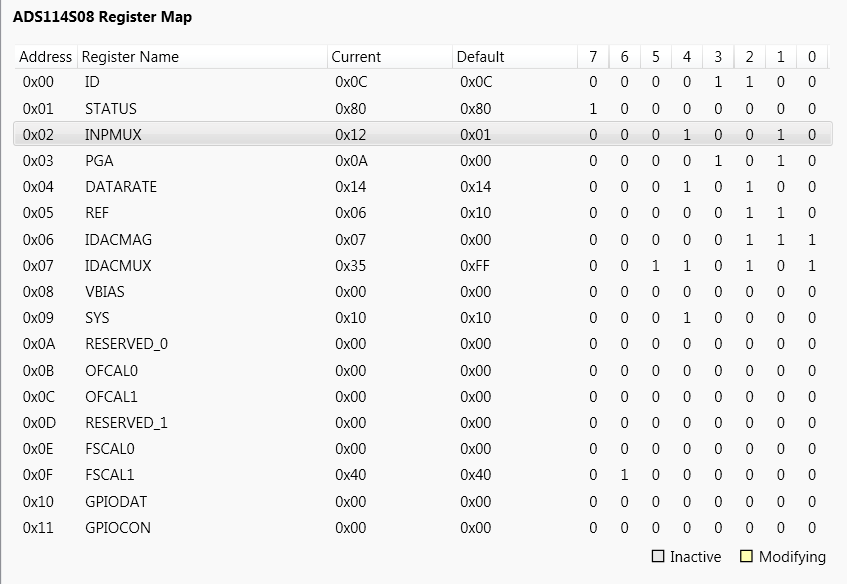Sort by the Address column header

(46, 57)
